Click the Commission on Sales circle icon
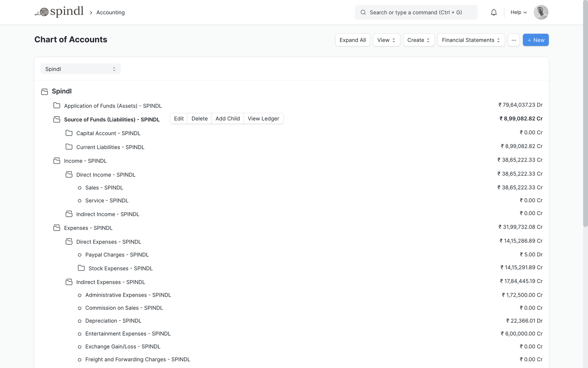Screen dimensions: 588x368 tap(80, 308)
